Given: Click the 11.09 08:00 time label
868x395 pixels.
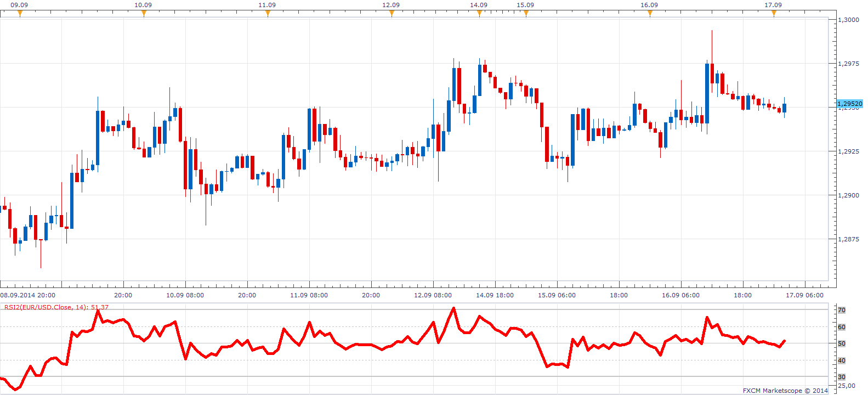Looking at the screenshot, I should [309, 295].
